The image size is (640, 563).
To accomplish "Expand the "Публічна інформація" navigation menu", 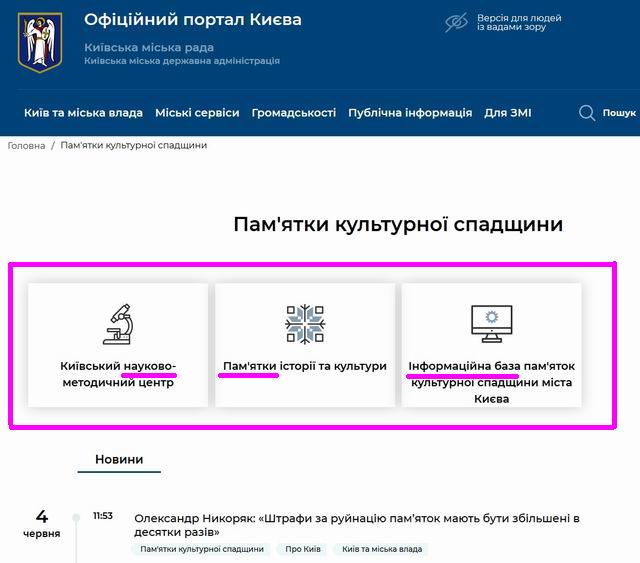I will [x=410, y=113].
